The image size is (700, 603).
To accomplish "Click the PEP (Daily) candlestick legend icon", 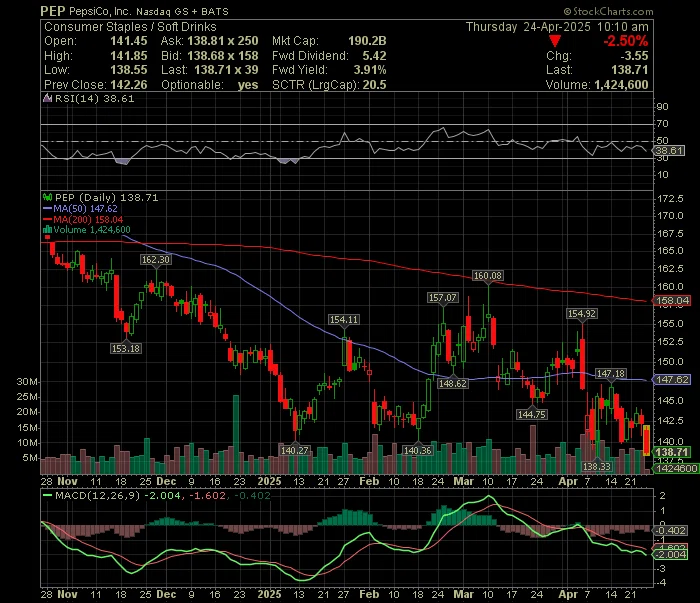I will tap(47, 197).
